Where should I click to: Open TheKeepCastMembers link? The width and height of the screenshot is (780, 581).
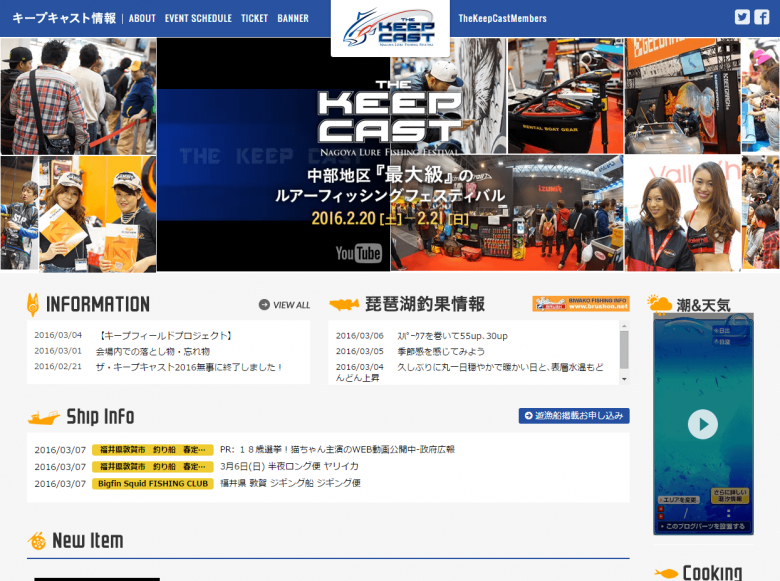[x=502, y=18]
